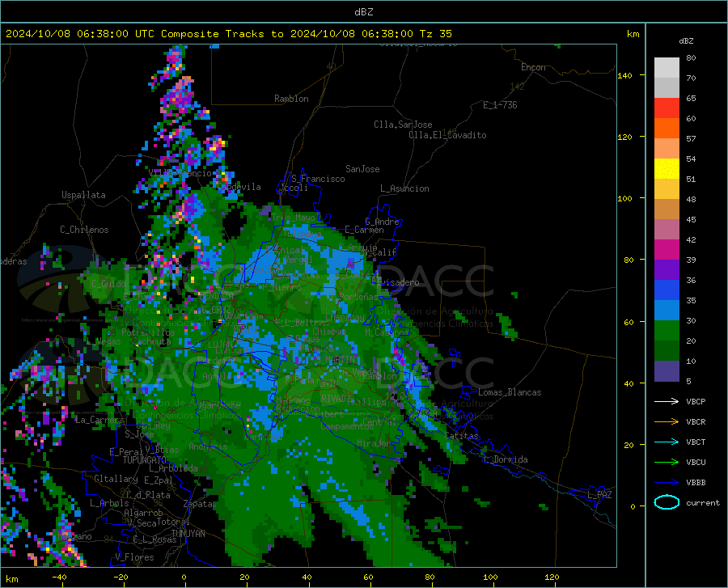Click the VBCP legend label
728x588 pixels.
(x=696, y=401)
